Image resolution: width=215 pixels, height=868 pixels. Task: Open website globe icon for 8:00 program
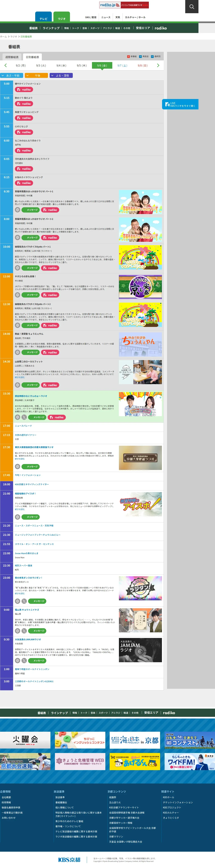(x=18, y=238)
